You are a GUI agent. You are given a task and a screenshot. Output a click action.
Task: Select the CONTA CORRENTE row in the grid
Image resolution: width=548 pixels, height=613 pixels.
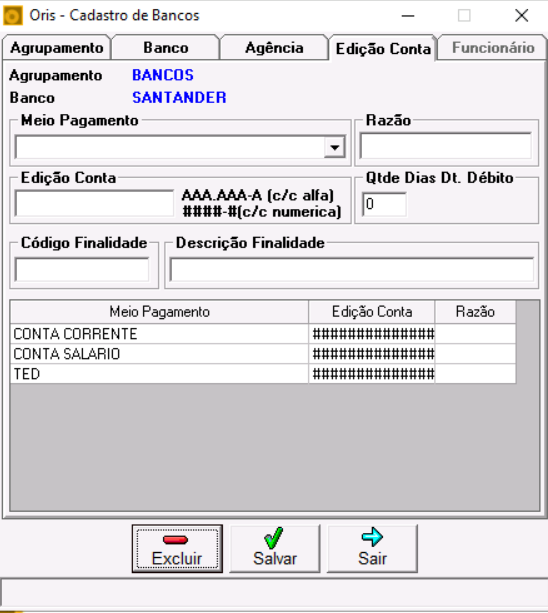263,334
